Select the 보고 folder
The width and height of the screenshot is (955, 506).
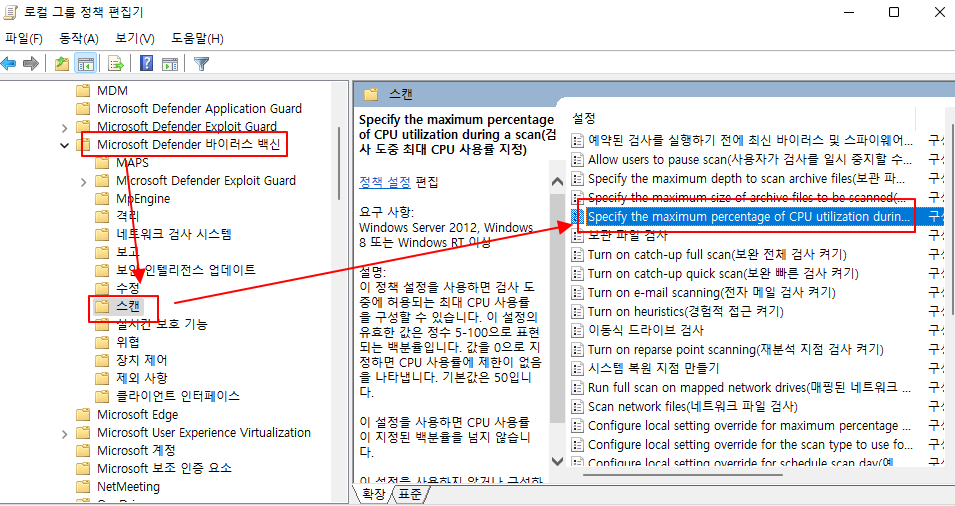tap(118, 251)
